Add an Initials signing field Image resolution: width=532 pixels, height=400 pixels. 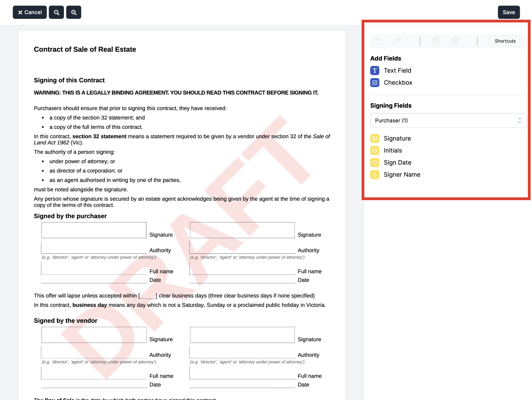point(393,151)
